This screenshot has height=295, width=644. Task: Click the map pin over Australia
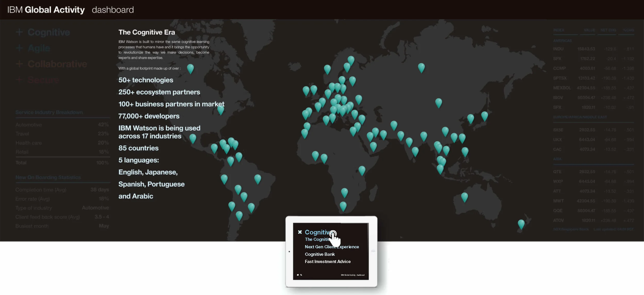(x=464, y=196)
